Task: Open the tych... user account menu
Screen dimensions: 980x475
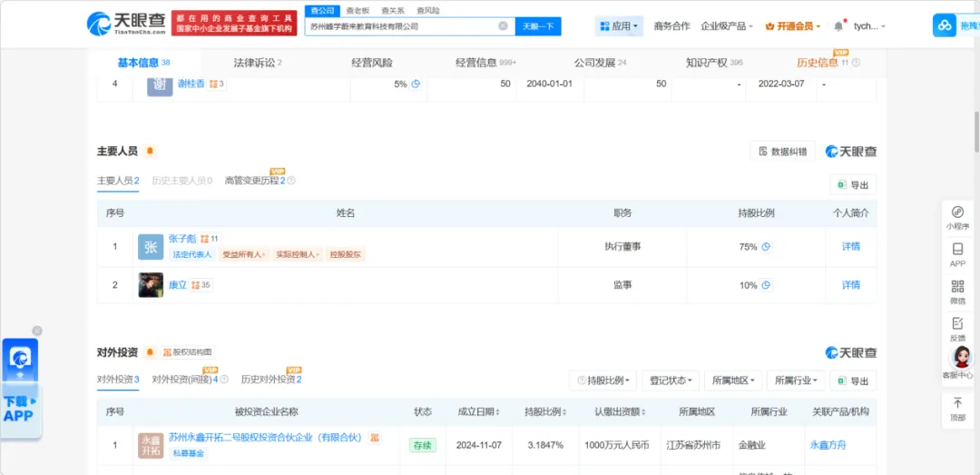Action: (x=869, y=26)
